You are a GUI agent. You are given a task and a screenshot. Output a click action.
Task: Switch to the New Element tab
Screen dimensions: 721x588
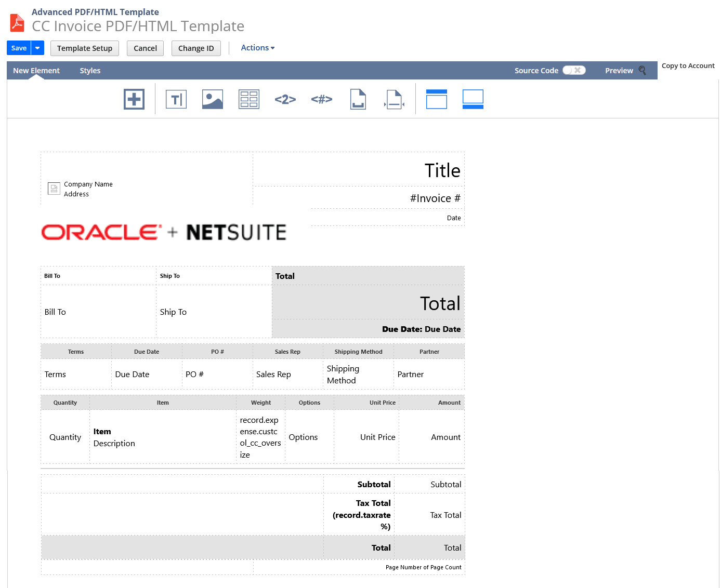[36, 71]
